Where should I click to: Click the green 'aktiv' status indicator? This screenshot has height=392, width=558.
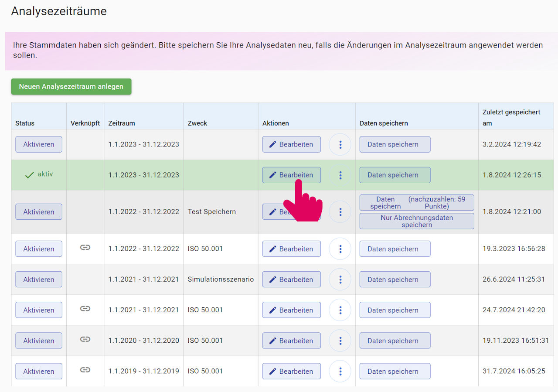(39, 174)
